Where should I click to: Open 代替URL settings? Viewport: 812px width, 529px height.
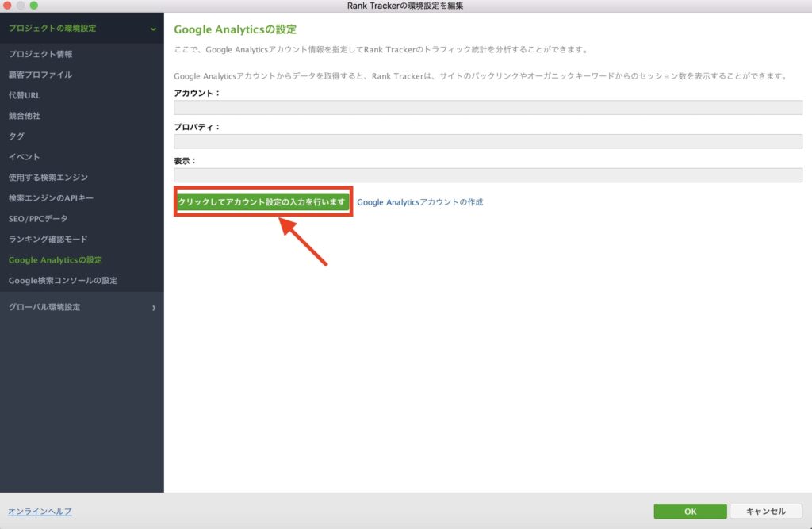click(x=25, y=95)
